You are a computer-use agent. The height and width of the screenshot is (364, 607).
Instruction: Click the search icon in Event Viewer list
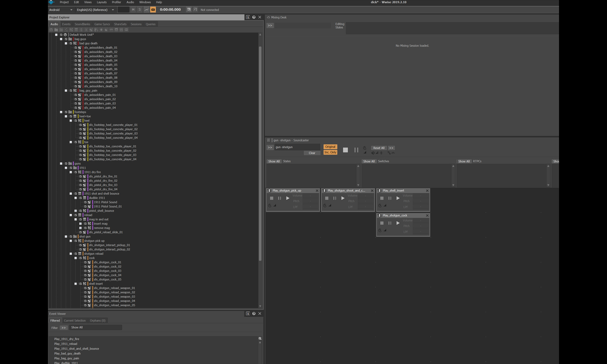click(260, 339)
